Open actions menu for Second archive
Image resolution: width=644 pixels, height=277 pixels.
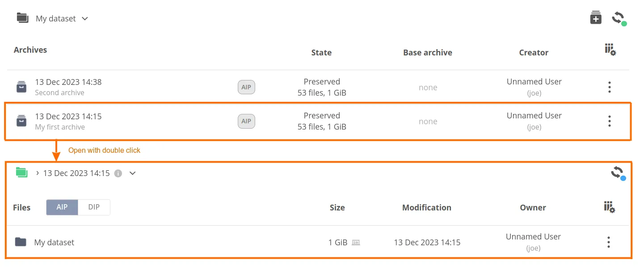609,87
